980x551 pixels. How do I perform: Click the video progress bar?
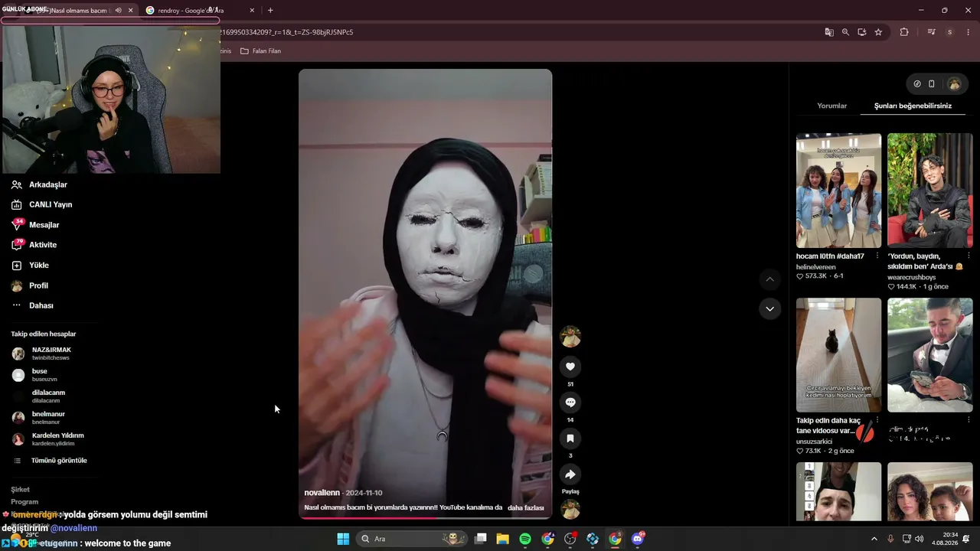click(x=425, y=517)
